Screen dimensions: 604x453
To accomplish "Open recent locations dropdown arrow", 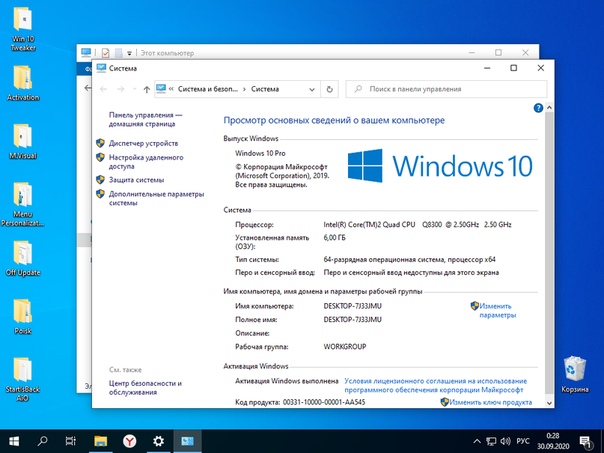I will point(134,89).
